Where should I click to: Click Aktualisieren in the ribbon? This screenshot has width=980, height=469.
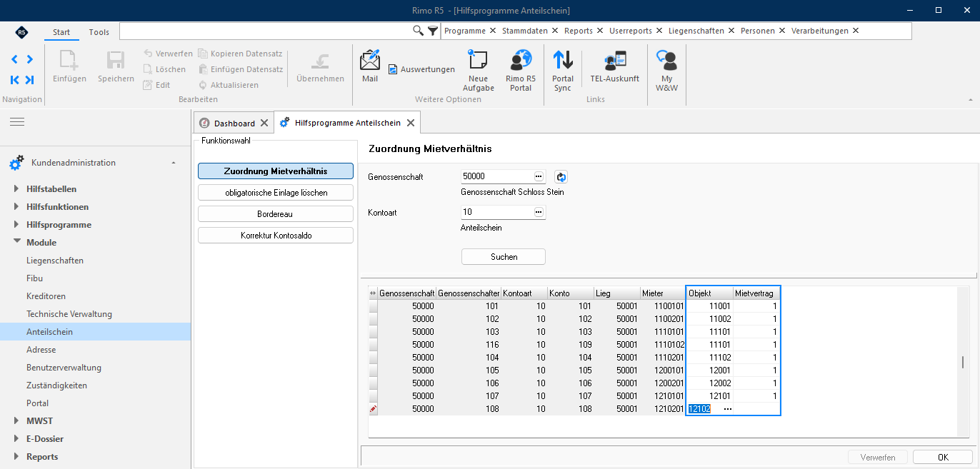[228, 85]
